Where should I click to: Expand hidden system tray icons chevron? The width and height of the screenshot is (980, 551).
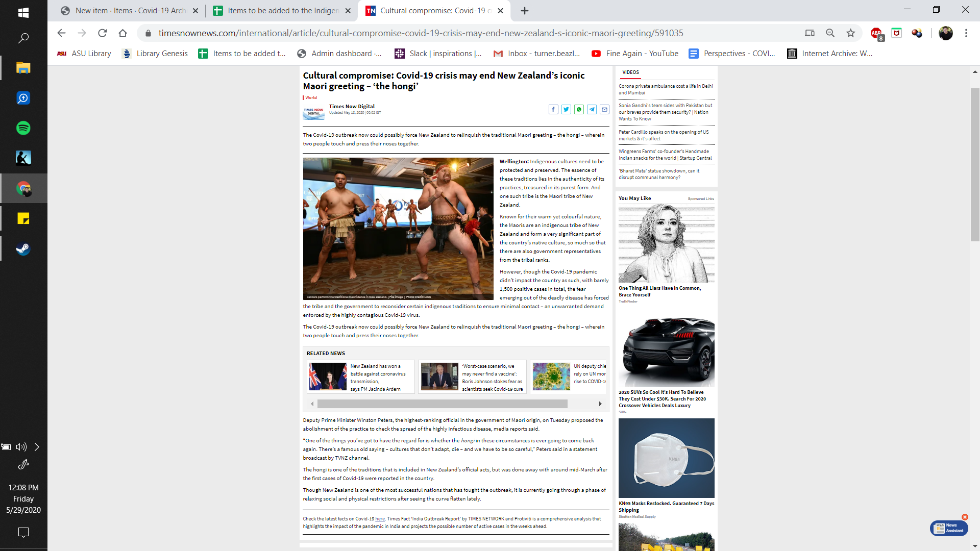point(37,447)
